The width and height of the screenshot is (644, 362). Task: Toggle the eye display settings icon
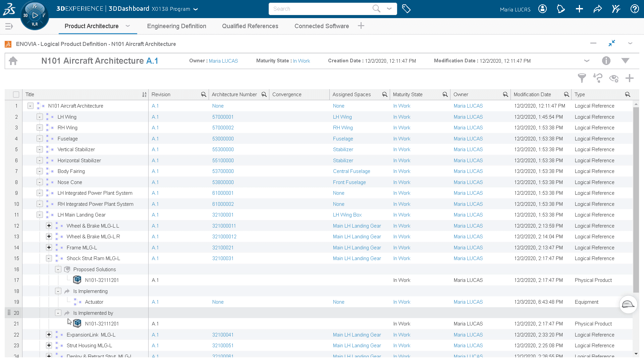[x=613, y=78]
